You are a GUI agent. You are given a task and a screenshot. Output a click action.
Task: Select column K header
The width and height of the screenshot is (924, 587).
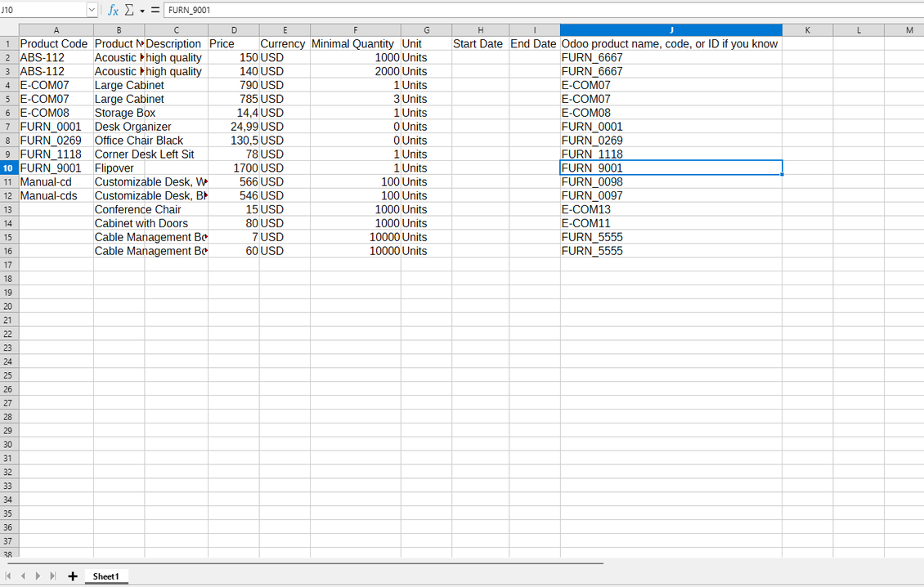[807, 30]
